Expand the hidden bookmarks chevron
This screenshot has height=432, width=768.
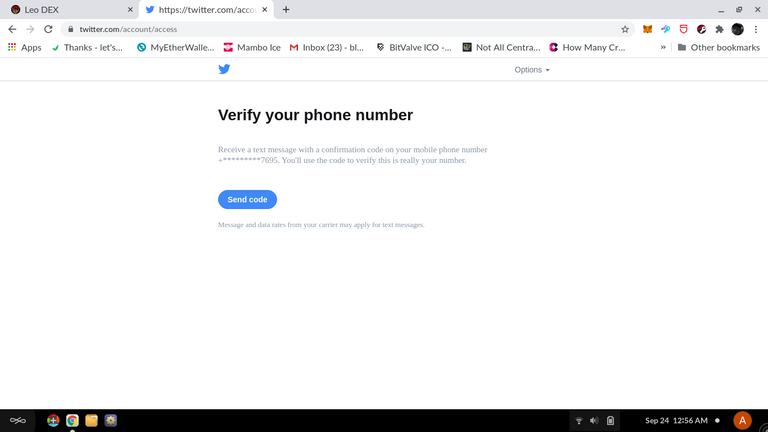(663, 48)
